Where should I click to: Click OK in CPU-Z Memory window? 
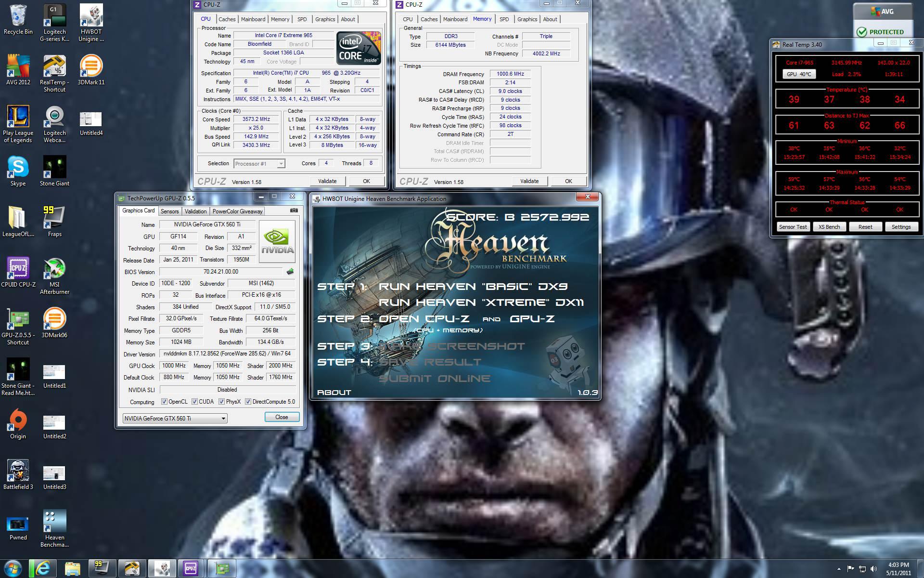[x=568, y=181]
